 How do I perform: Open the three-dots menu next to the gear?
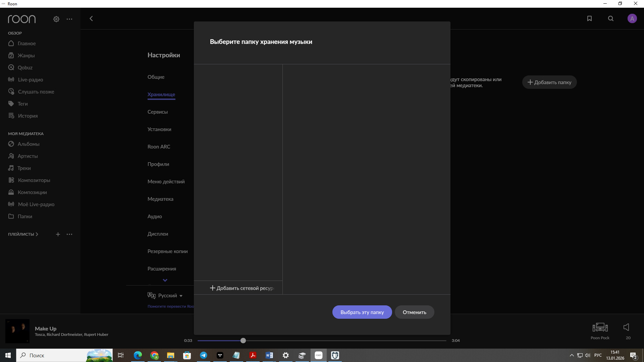click(69, 19)
